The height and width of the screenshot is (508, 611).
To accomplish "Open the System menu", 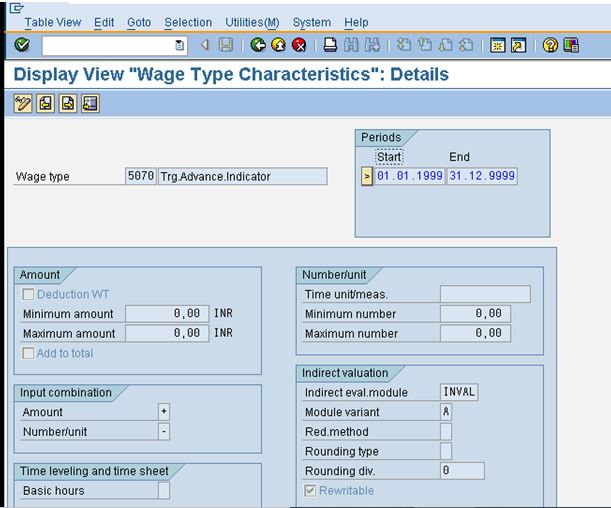I will (312, 23).
